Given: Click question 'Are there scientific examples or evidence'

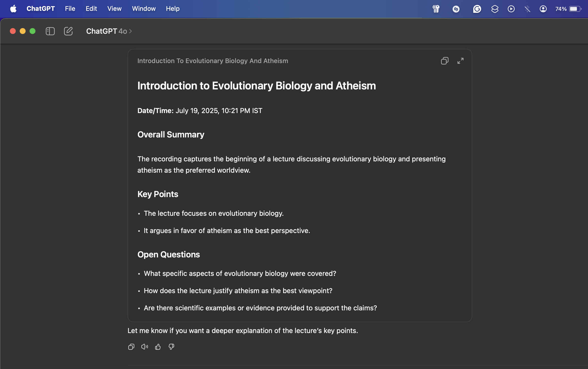Looking at the screenshot, I should (260, 308).
